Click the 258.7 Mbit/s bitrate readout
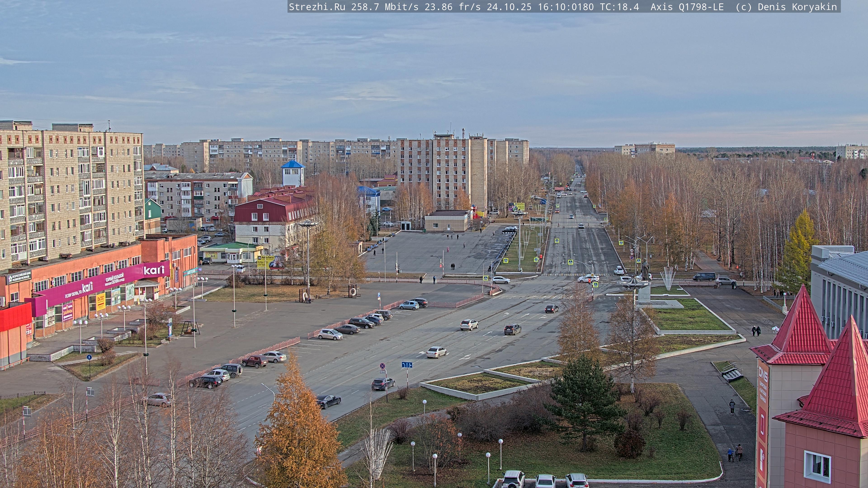Screen dimensions: 868x488 point(384,7)
